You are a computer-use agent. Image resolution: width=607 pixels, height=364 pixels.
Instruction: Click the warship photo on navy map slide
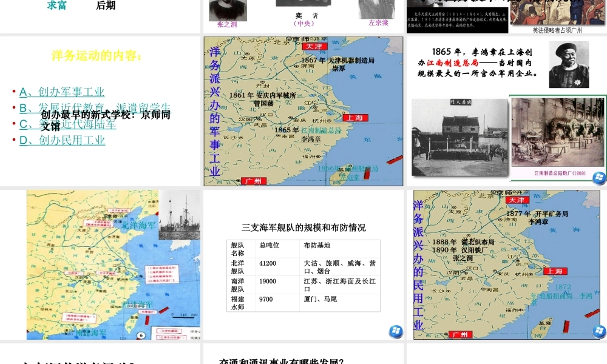click(180, 215)
